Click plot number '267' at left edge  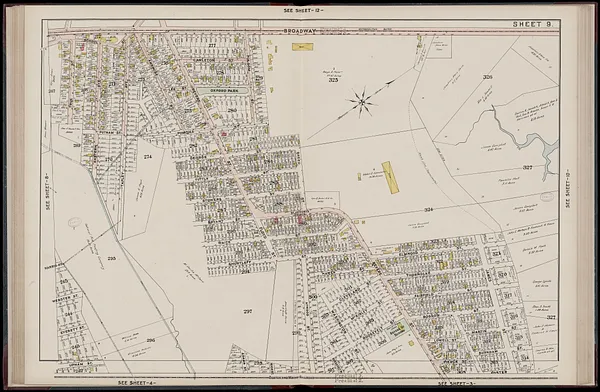coord(52,91)
